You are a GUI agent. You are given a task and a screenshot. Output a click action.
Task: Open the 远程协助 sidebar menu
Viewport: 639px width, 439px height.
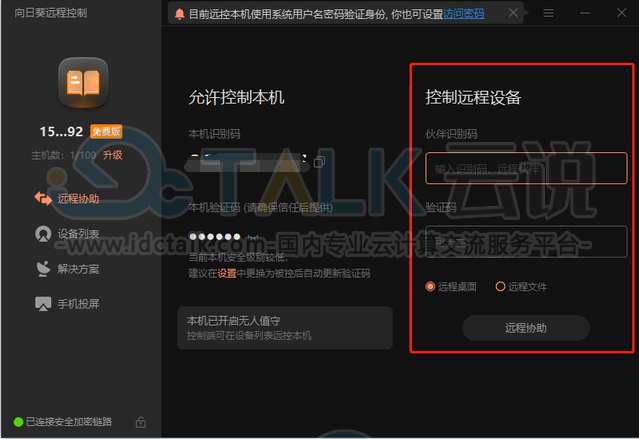click(x=67, y=199)
